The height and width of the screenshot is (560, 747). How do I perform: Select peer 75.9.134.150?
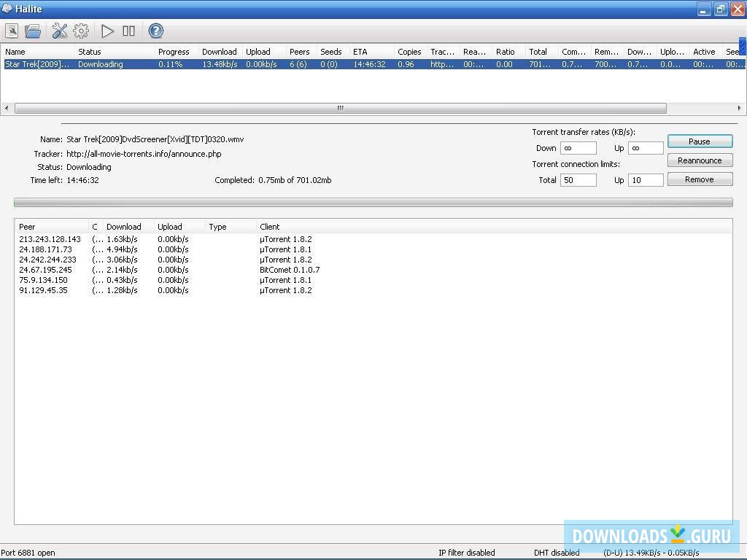click(x=43, y=280)
